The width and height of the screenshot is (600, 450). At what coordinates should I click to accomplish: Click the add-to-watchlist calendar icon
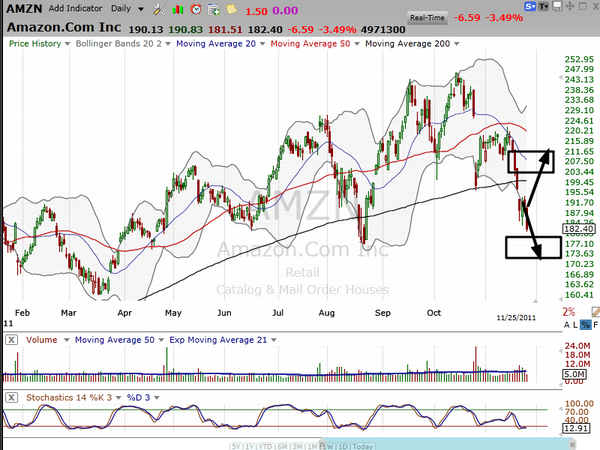[x=214, y=10]
